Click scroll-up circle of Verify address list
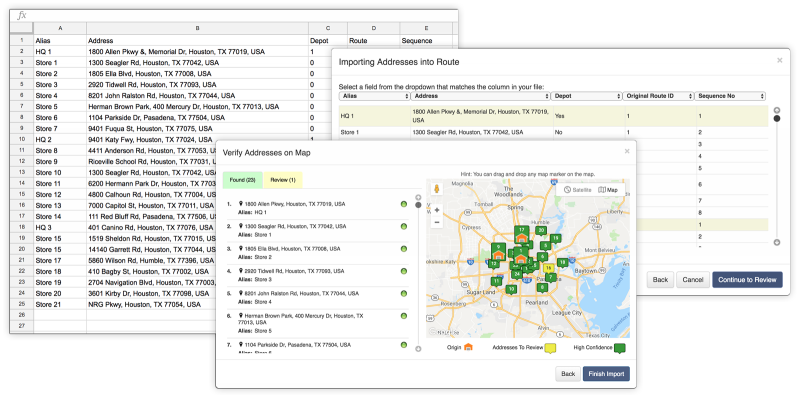Image resolution: width=800 pixels, height=398 pixels. point(418,197)
